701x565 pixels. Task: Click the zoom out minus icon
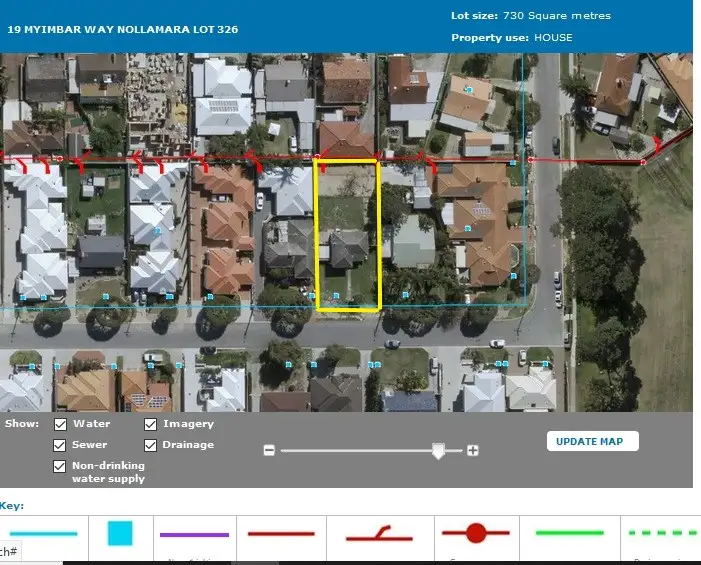269,451
